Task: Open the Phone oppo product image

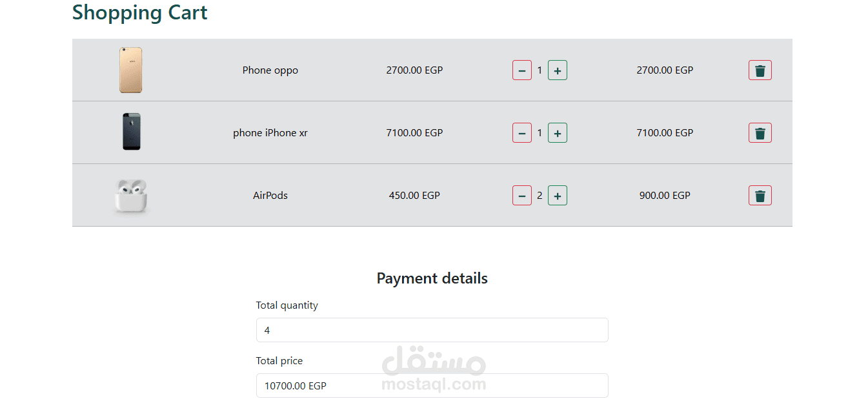Action: [x=130, y=70]
